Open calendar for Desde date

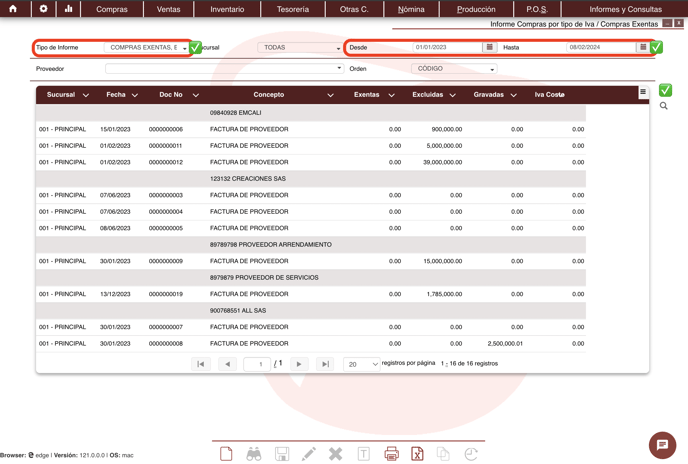[x=490, y=47]
